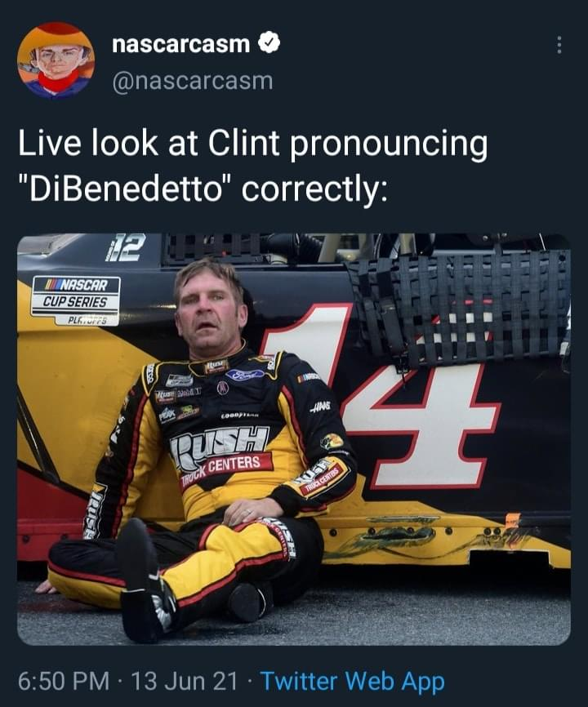Open the attached race car photo
Viewport: 588px width, 707px height.
pyautogui.click(x=294, y=438)
